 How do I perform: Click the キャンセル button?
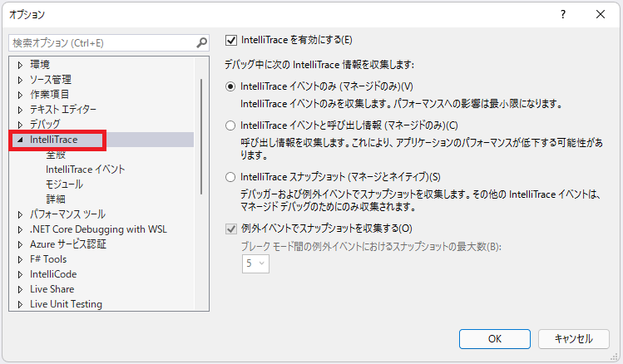click(574, 339)
